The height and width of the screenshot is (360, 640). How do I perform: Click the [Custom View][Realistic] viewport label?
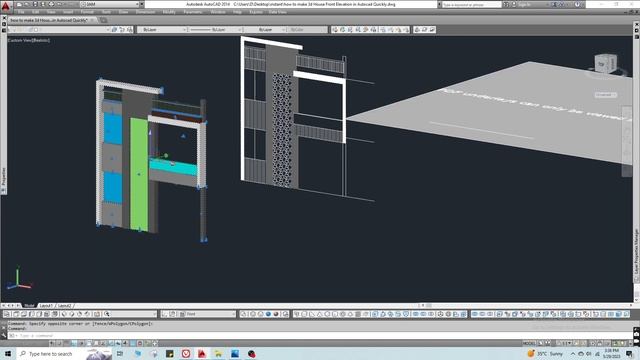29,40
